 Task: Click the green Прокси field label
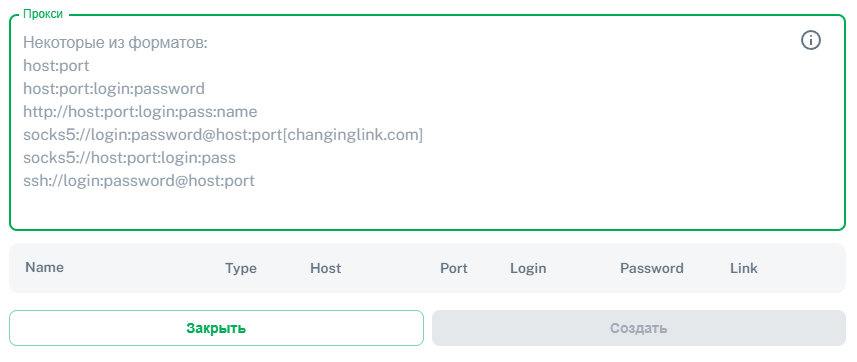[43, 14]
